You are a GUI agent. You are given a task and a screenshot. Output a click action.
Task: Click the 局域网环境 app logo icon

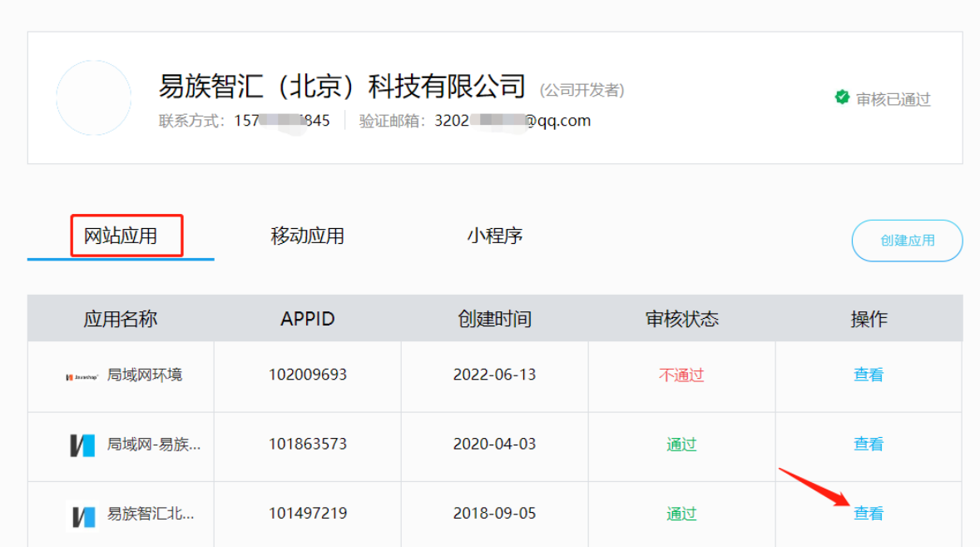tap(82, 376)
